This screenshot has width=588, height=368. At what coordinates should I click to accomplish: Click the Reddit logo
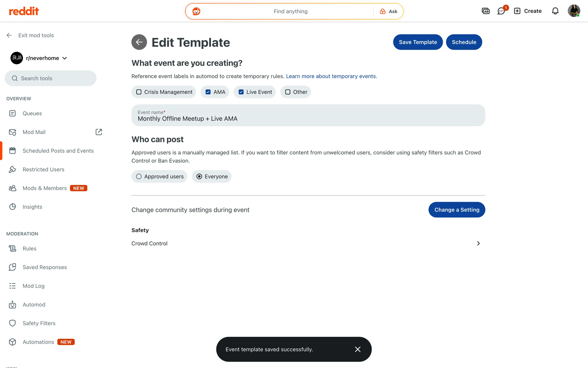pyautogui.click(x=24, y=11)
